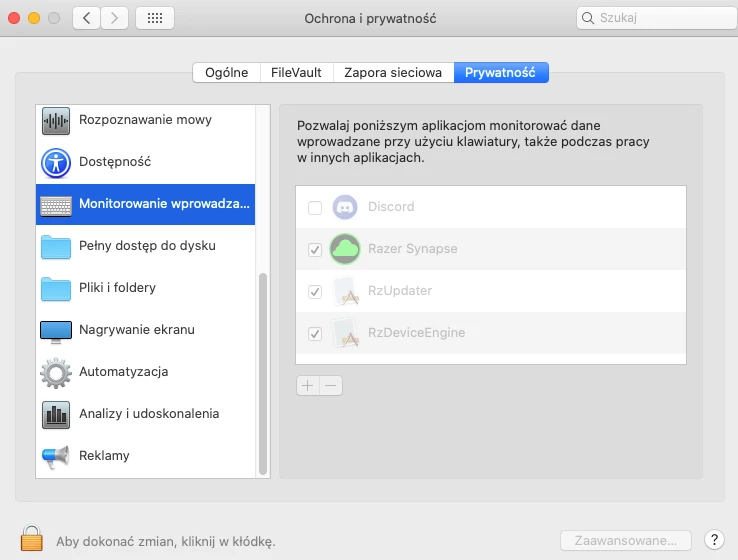Select Dostępność in the privacy list

pos(145,162)
